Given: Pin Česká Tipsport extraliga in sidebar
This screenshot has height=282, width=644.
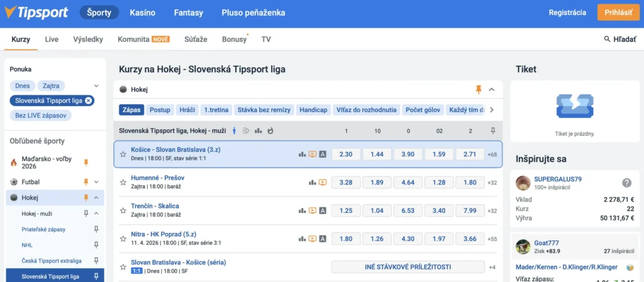Looking at the screenshot, I should tap(96, 261).
